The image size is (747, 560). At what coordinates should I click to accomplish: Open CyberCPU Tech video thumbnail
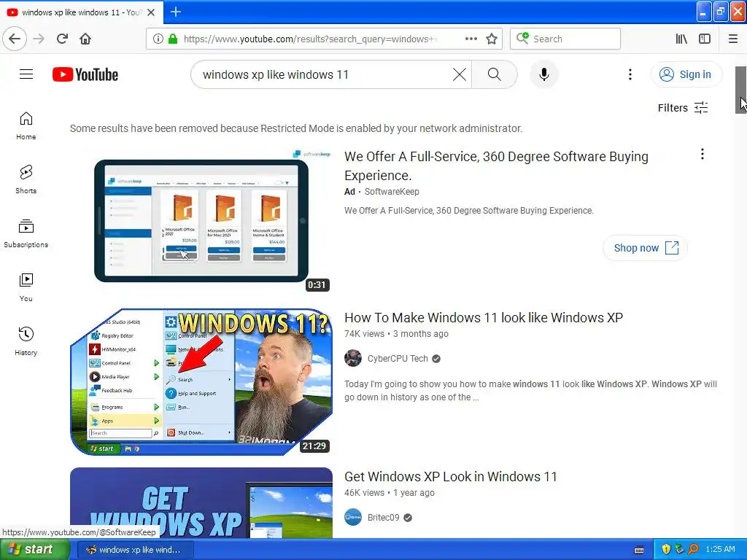201,382
